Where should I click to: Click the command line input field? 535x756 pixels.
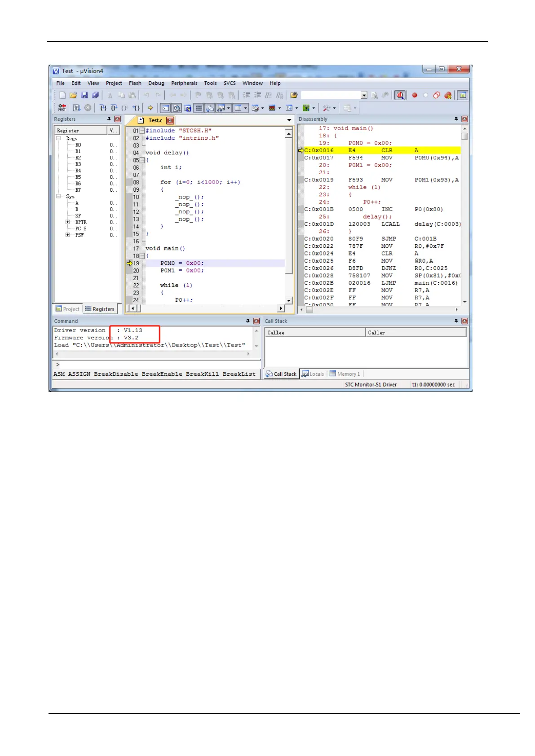156,365
